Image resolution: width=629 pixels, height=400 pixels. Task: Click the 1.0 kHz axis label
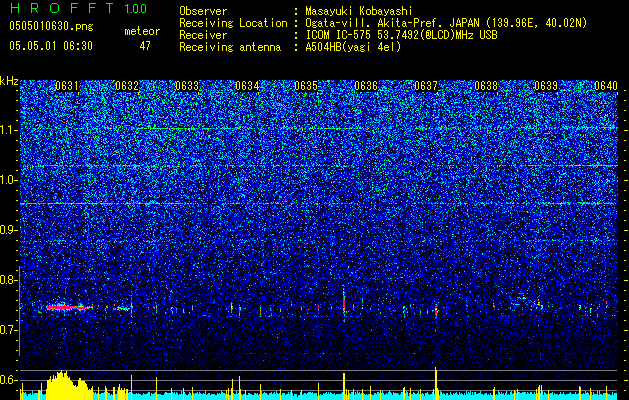9,180
